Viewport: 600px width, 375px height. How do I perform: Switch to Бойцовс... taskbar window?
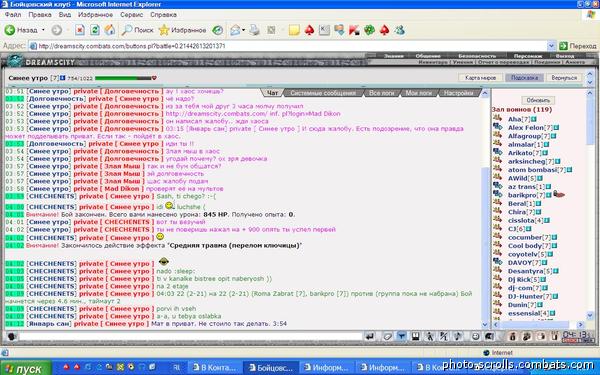click(271, 368)
